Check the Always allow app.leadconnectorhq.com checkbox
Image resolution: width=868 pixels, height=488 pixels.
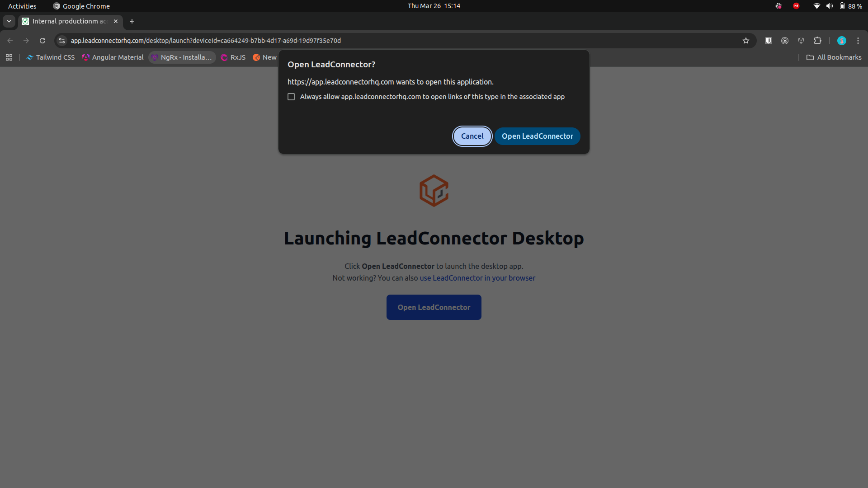click(291, 97)
